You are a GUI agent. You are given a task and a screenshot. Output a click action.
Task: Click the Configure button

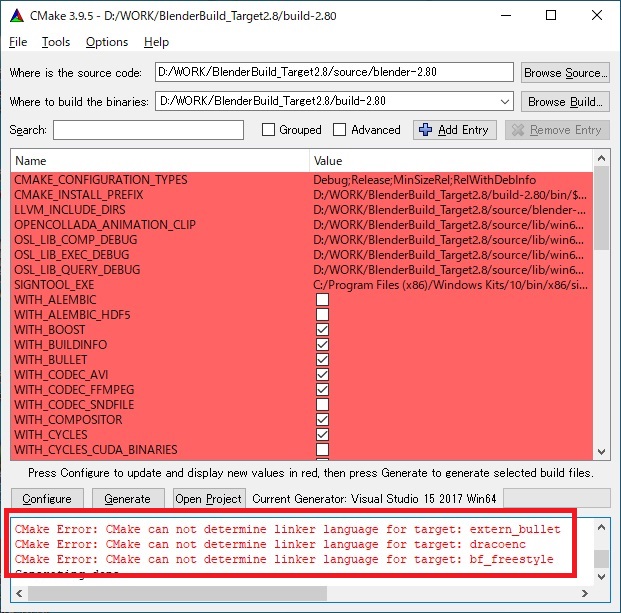tap(47, 499)
